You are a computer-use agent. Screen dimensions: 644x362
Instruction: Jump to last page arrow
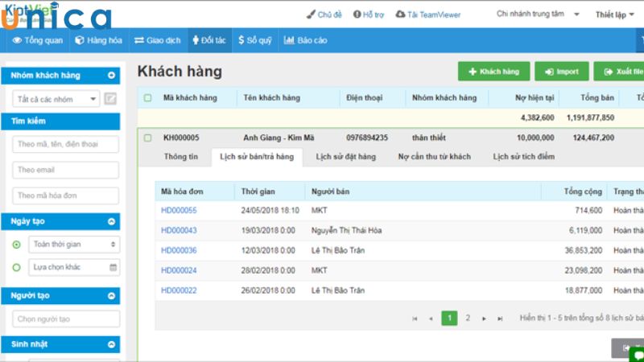[x=500, y=319]
